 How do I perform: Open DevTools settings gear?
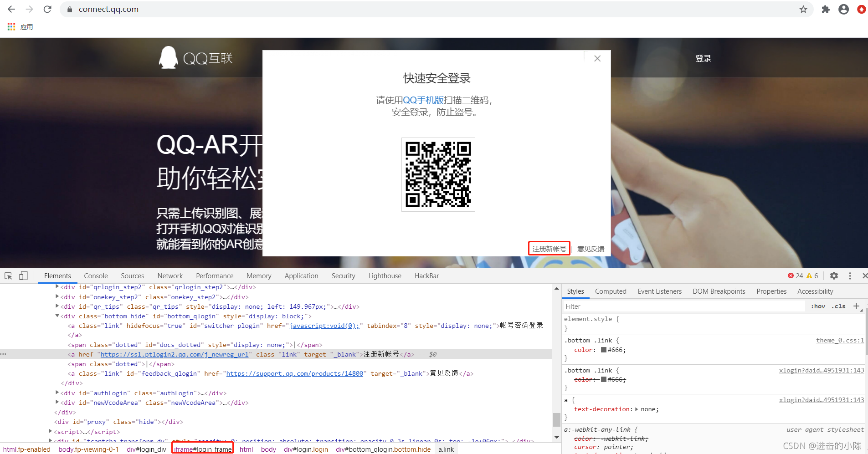834,275
